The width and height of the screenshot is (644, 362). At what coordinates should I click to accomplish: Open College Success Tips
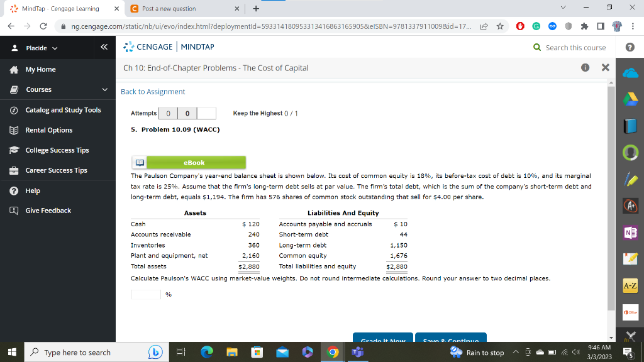[57, 150]
